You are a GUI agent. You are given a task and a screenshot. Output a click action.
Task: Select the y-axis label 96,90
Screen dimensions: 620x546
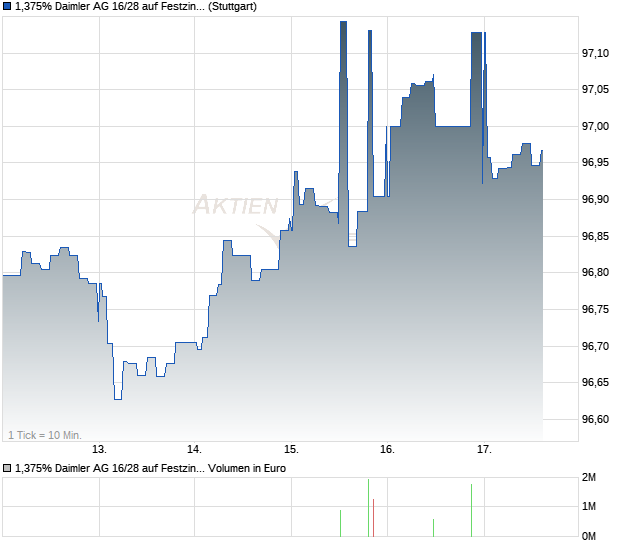pos(595,199)
